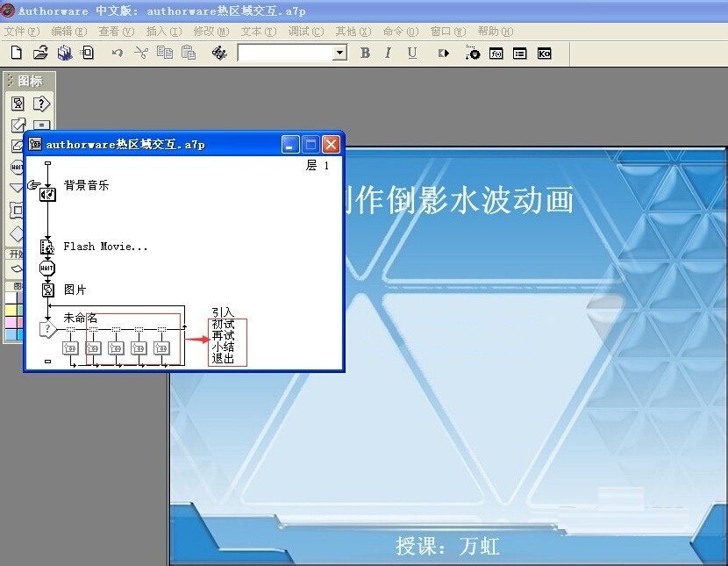Screen dimensions: 728x566
Task: Toggle Bold text formatting
Action: coord(366,53)
